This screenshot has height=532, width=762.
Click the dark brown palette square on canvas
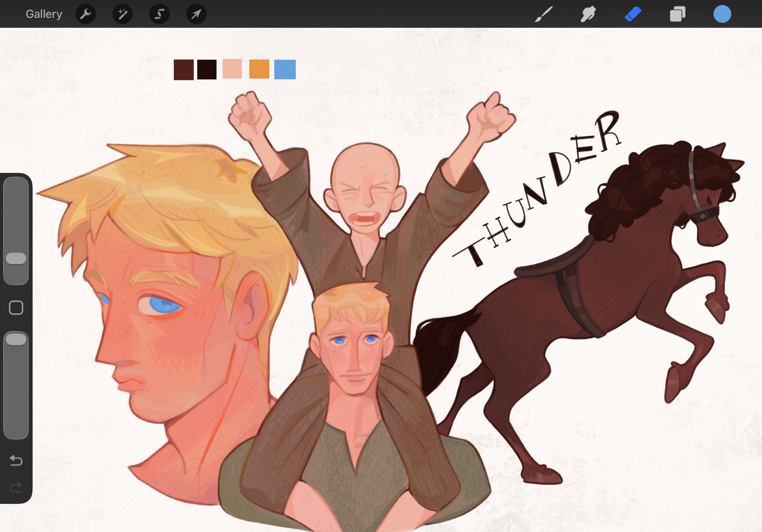coord(184,69)
